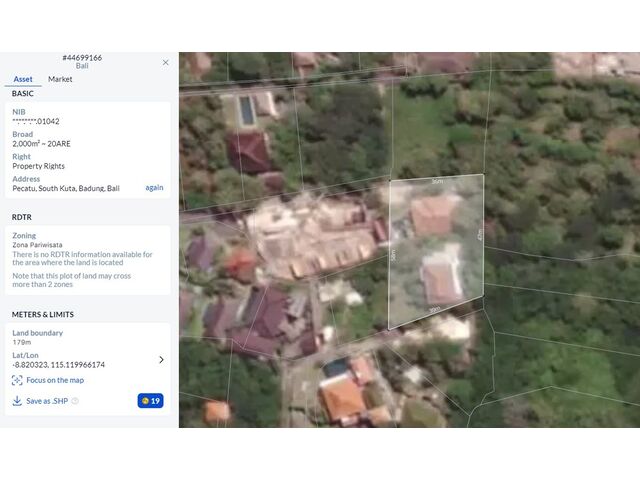
Task: Click the blue 19 coin button
Action: (x=151, y=401)
